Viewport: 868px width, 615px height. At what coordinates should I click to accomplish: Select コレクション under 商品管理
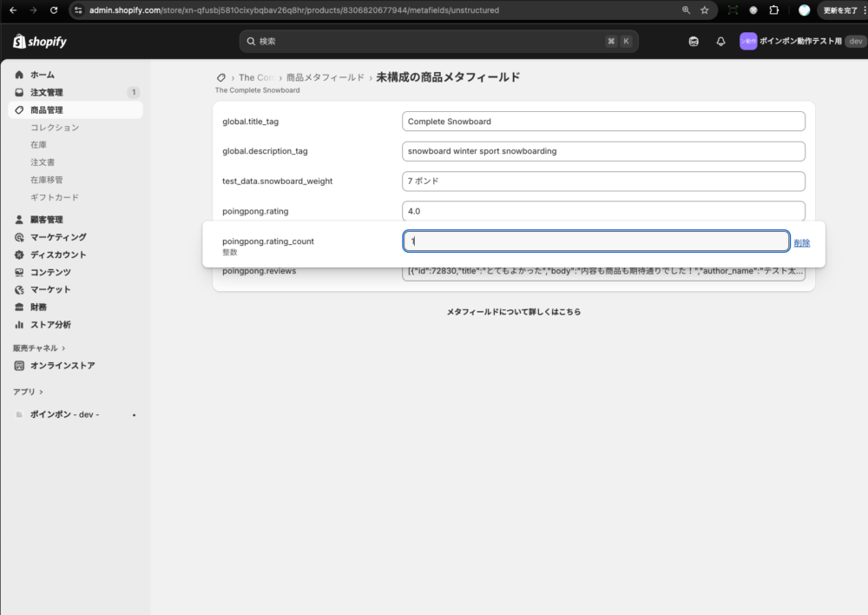pyautogui.click(x=55, y=128)
